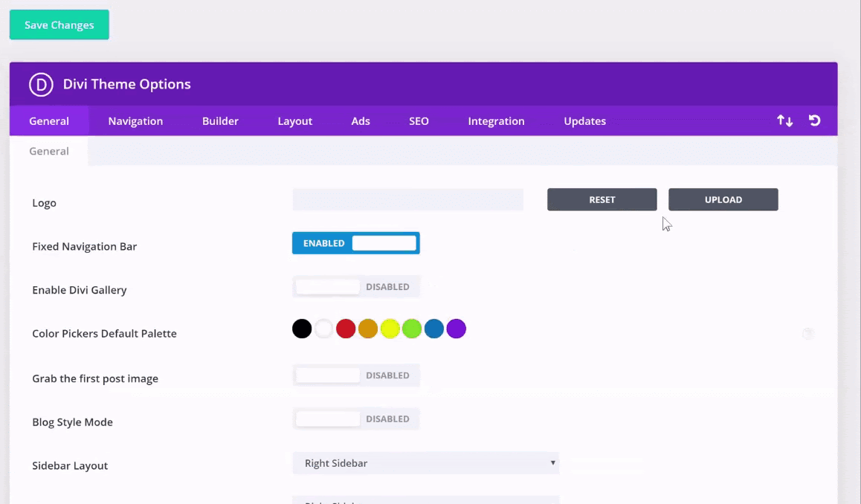Go to the Layout tab
This screenshot has height=504, width=861.
coord(295,120)
